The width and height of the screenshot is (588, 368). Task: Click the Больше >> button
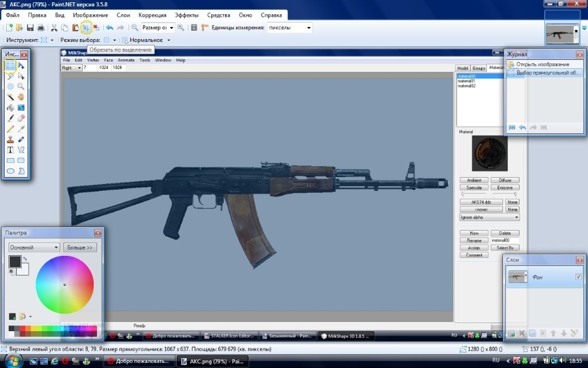(x=80, y=247)
